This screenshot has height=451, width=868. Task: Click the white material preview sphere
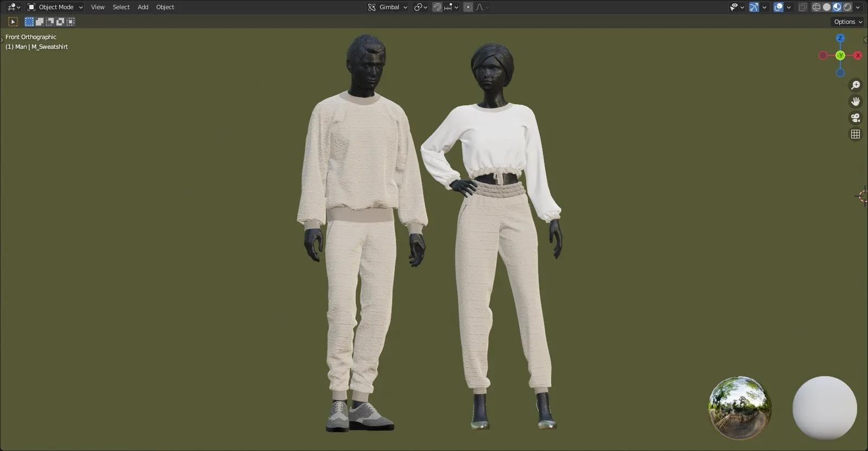[x=825, y=408]
